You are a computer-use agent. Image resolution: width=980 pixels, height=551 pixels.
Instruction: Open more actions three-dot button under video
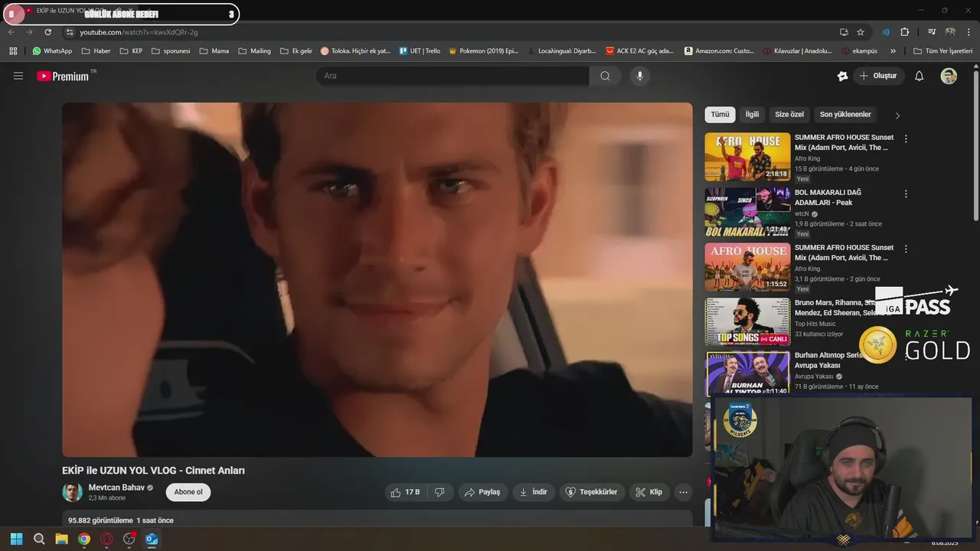click(x=684, y=492)
